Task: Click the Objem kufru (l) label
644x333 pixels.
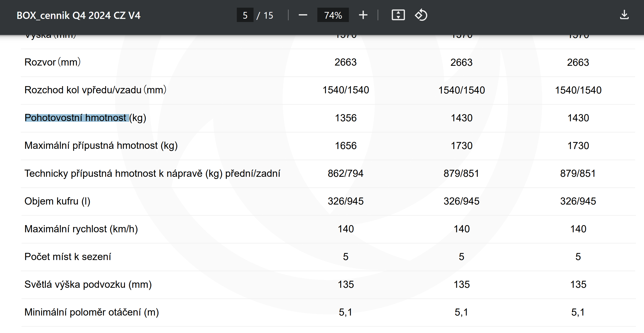Action: click(57, 201)
